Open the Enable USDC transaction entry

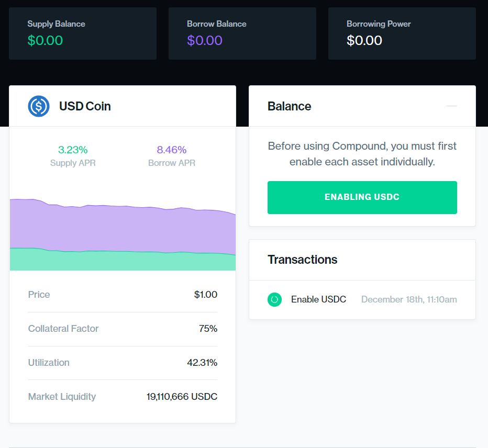(318, 299)
